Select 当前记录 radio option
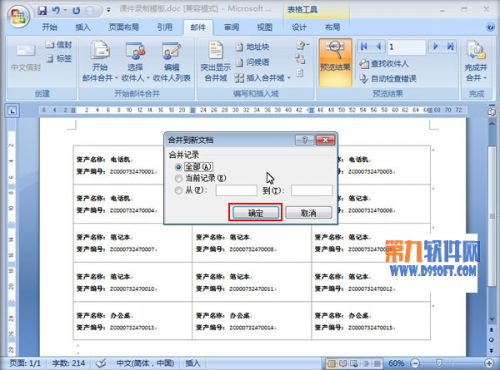 (200, 178)
